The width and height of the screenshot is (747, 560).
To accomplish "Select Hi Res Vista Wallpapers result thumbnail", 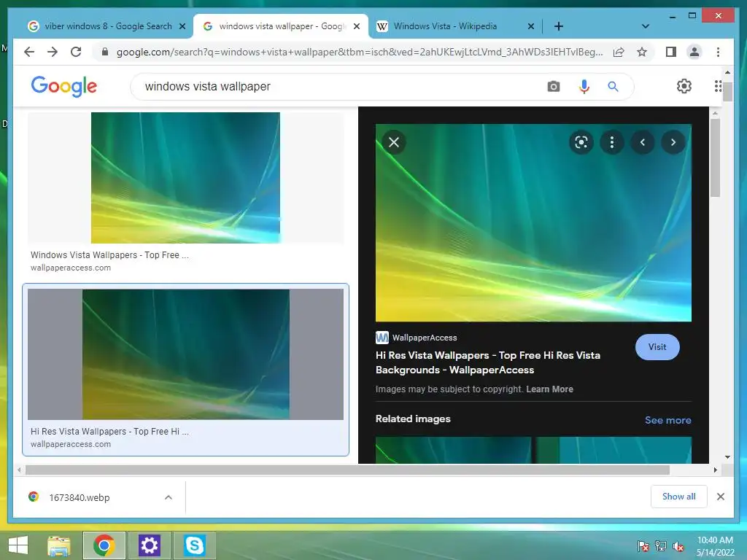I will (185, 354).
